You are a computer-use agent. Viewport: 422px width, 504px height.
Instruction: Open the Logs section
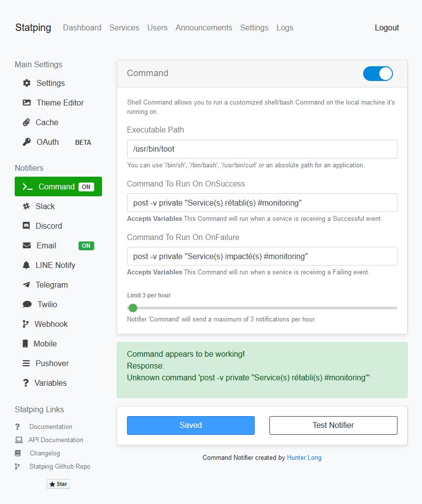[285, 28]
